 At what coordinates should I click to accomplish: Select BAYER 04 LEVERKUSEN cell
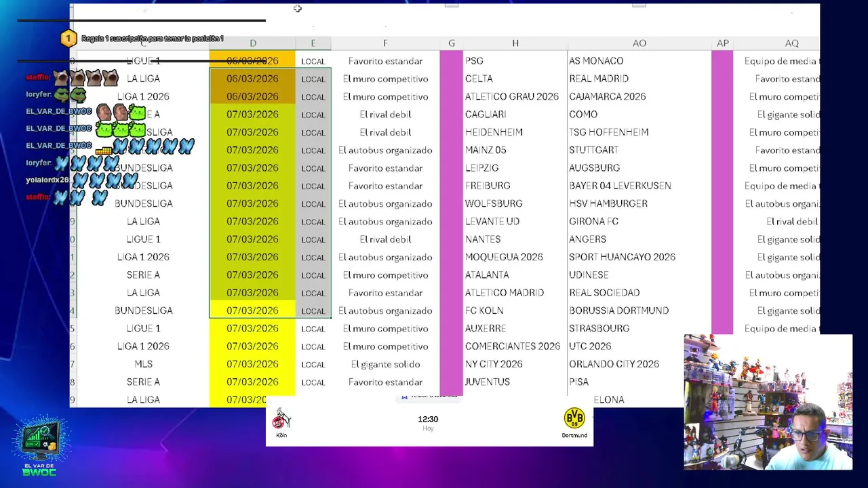[639, 186]
